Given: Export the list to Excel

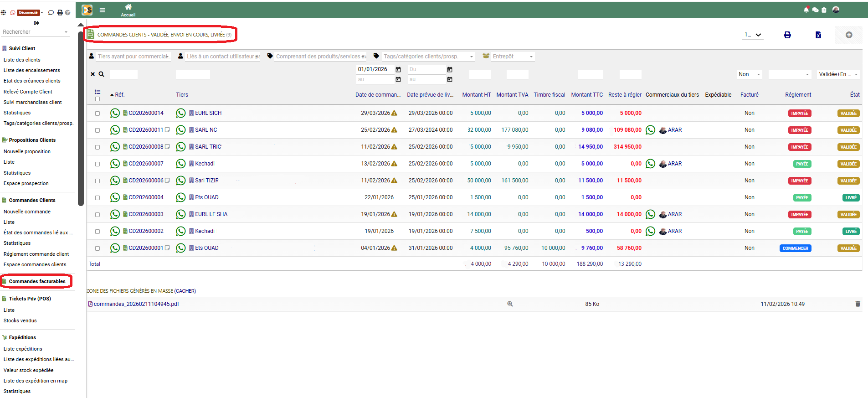Looking at the screenshot, I should (x=818, y=35).
